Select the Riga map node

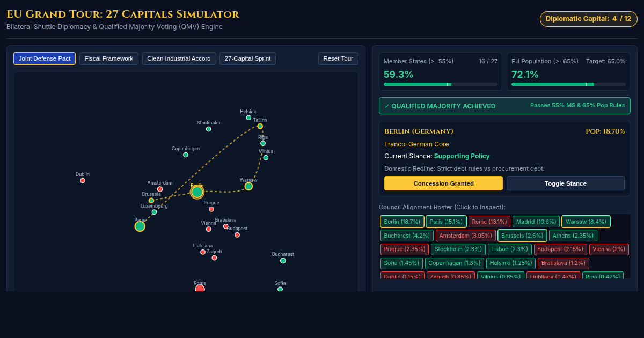[263, 143]
